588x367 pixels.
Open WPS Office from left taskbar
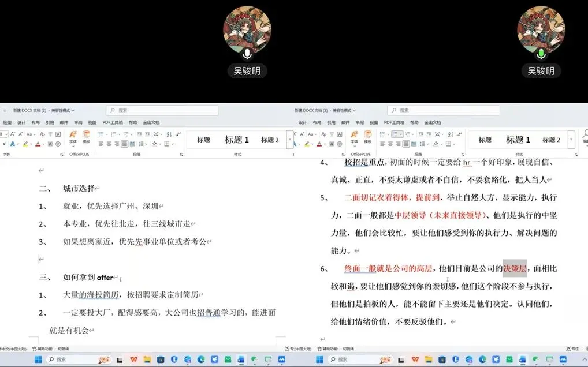pos(133,359)
